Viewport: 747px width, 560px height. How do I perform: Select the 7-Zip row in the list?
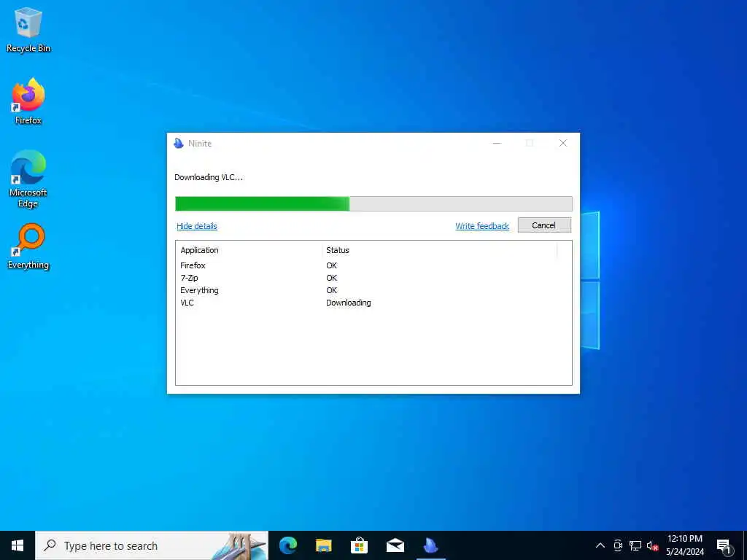pos(373,278)
